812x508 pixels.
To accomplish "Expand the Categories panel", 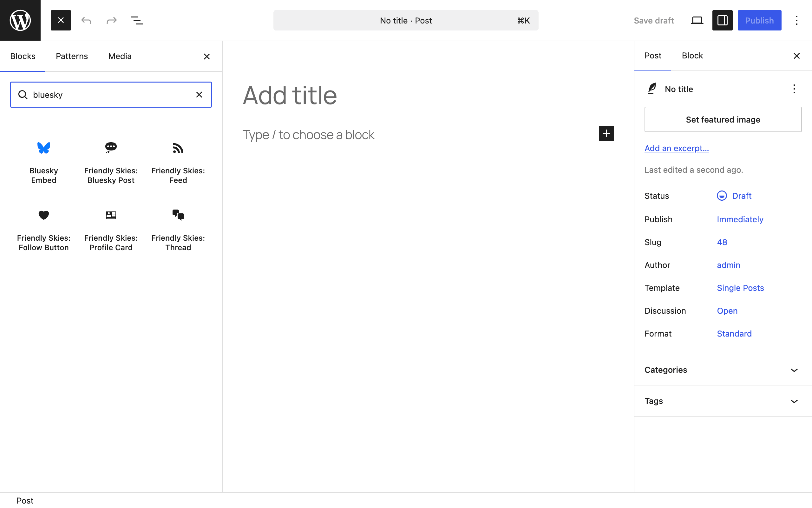I will pos(723,370).
